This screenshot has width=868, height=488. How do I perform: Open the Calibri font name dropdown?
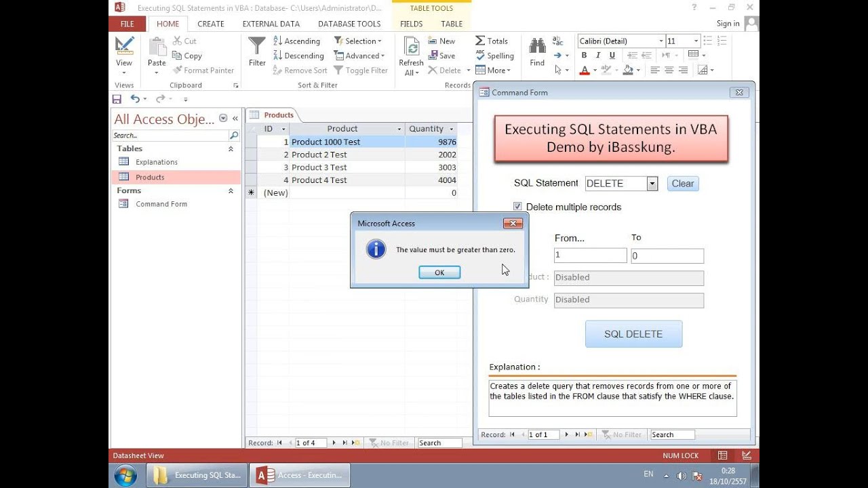[660, 41]
